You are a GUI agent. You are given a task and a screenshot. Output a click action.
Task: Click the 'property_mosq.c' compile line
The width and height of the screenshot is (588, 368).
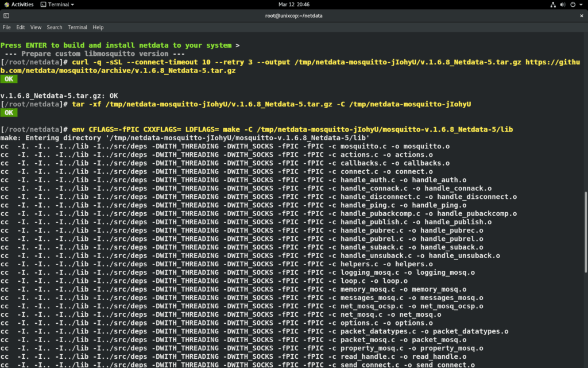click(x=242, y=348)
